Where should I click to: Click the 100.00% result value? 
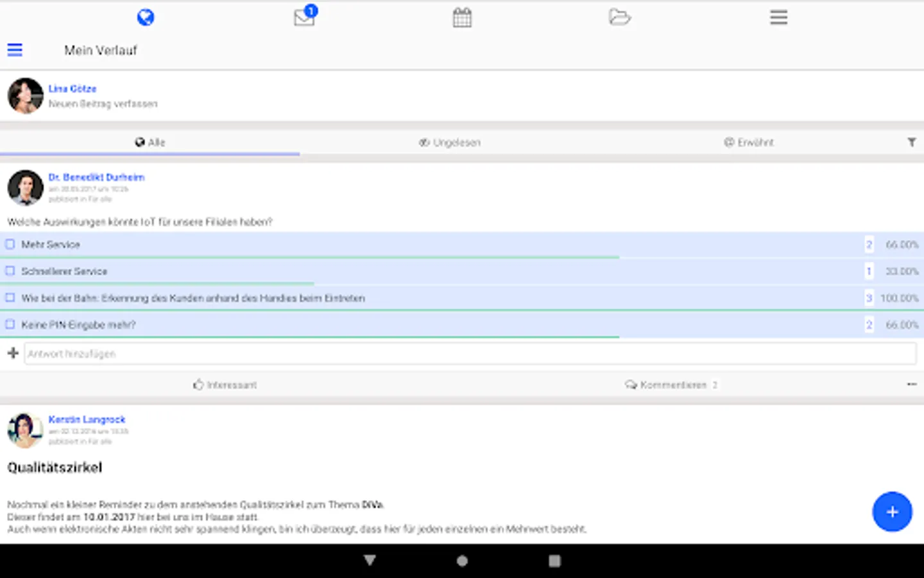tap(899, 298)
